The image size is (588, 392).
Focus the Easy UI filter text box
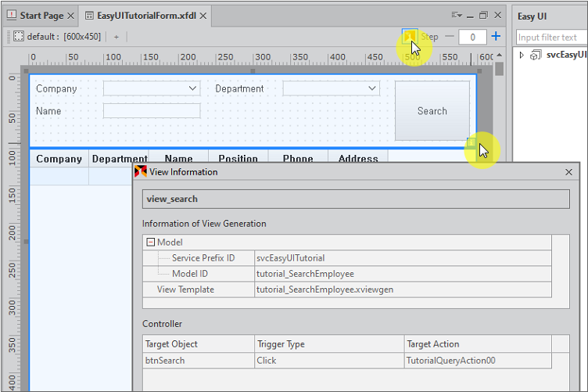click(x=551, y=37)
